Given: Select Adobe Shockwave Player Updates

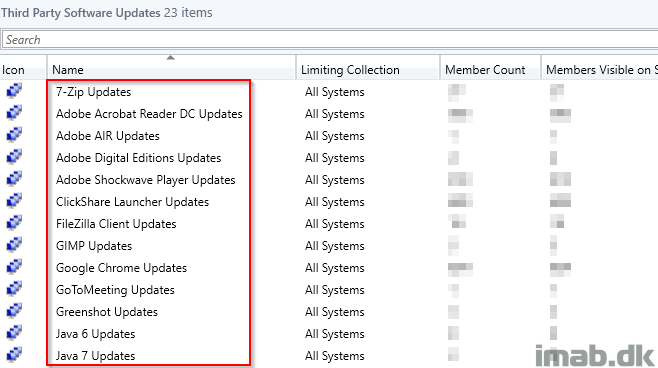Looking at the screenshot, I should coord(146,180).
